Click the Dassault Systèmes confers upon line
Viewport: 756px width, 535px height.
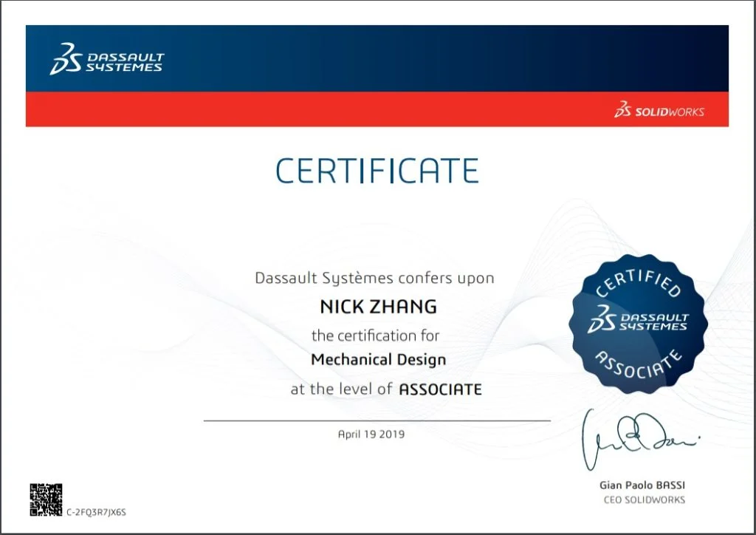coord(374,279)
